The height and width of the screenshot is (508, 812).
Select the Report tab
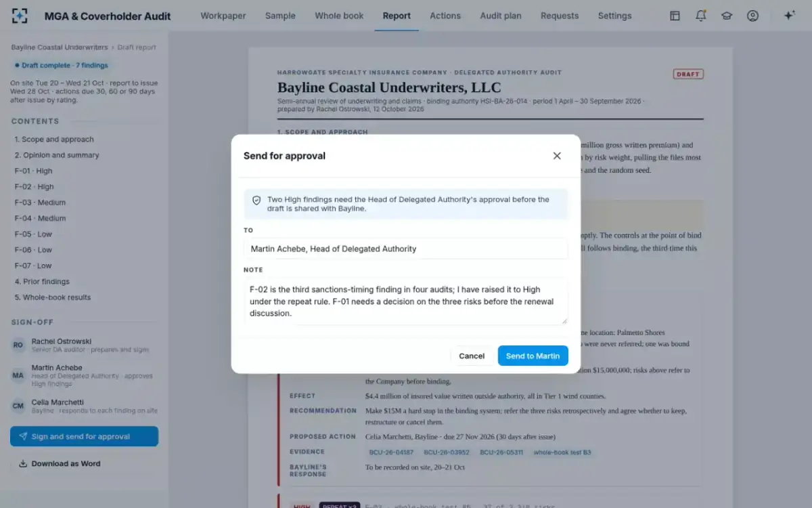click(397, 16)
